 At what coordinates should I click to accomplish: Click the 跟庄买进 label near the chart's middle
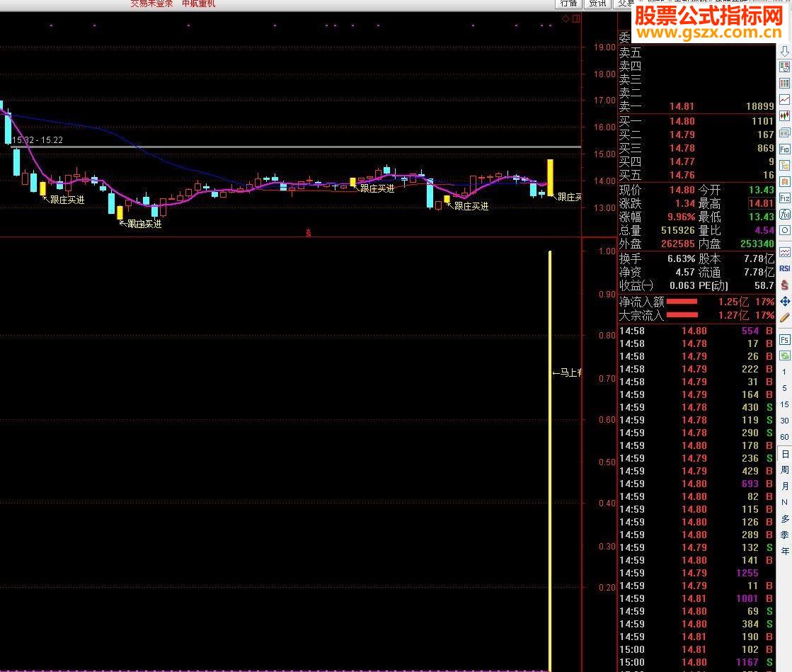pyautogui.click(x=377, y=188)
